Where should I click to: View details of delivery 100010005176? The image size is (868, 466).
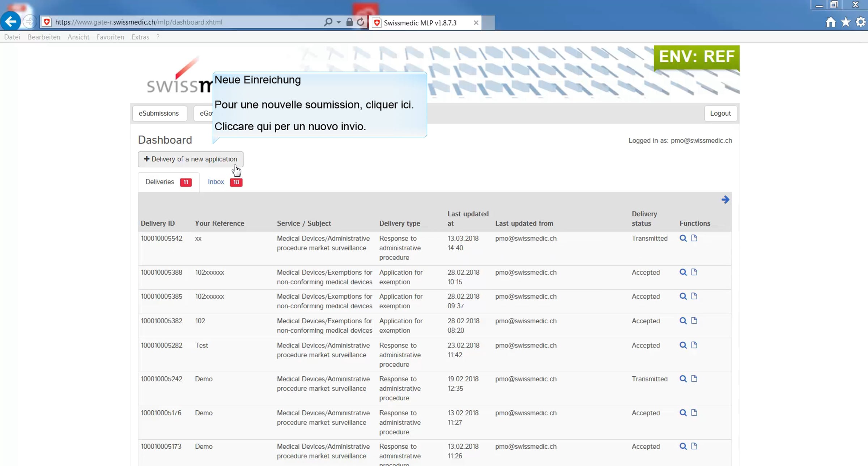tap(683, 413)
